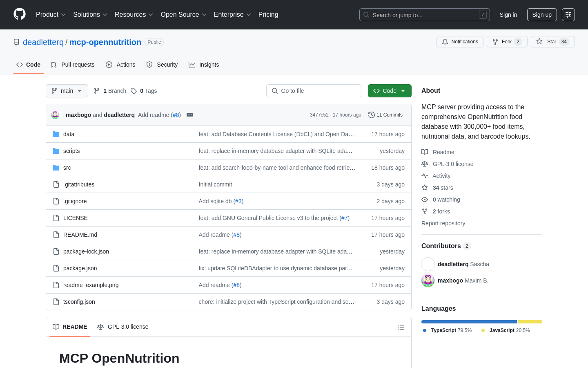Open tsconfig.json file
588x368 pixels.
pos(79,302)
